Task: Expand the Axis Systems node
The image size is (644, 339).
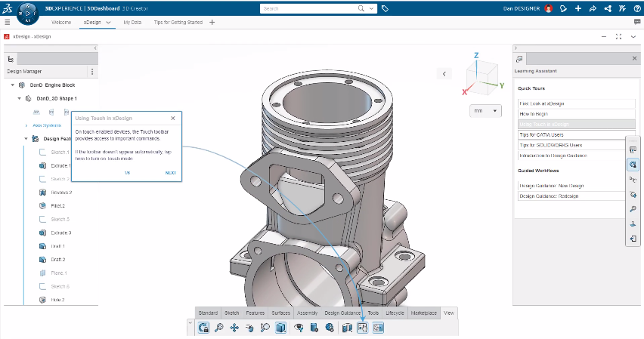Action: click(x=26, y=125)
